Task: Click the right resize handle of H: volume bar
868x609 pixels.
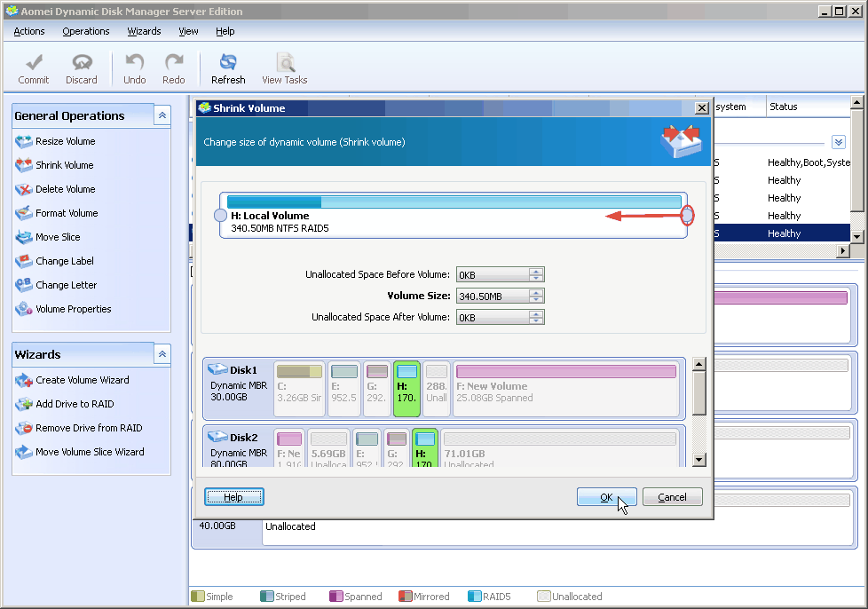Action: click(x=687, y=216)
